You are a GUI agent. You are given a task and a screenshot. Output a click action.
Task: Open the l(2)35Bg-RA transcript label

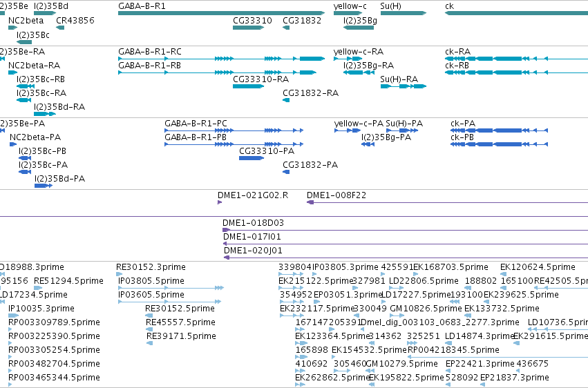pyautogui.click(x=368, y=66)
